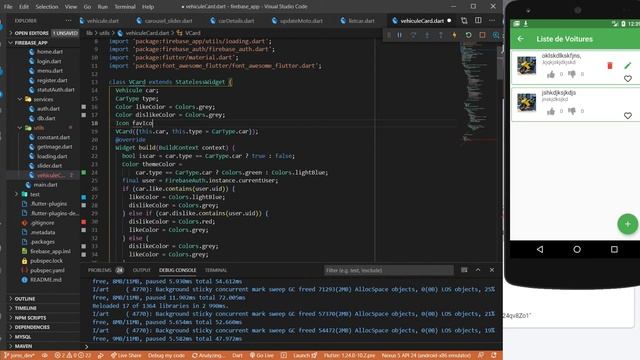This screenshot has width=640, height=360.
Task: Collapse the services folder
Action: (43, 99)
